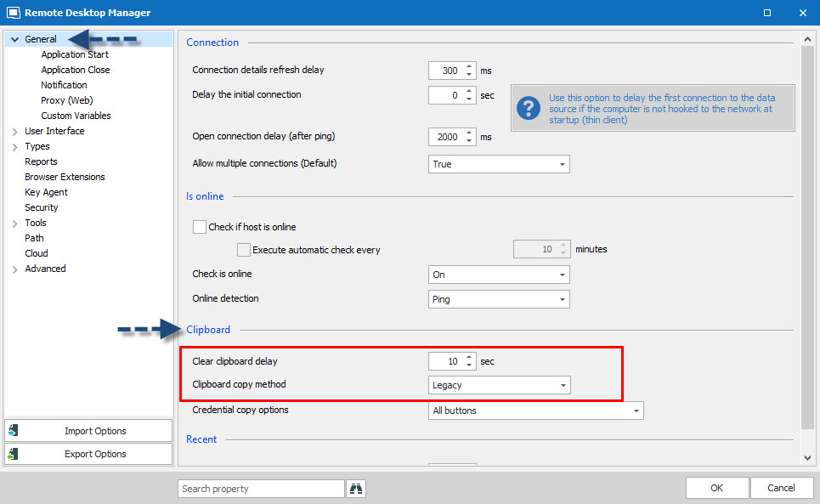
Task: Click the Remote Desktop Manager title bar icon
Action: [13, 13]
